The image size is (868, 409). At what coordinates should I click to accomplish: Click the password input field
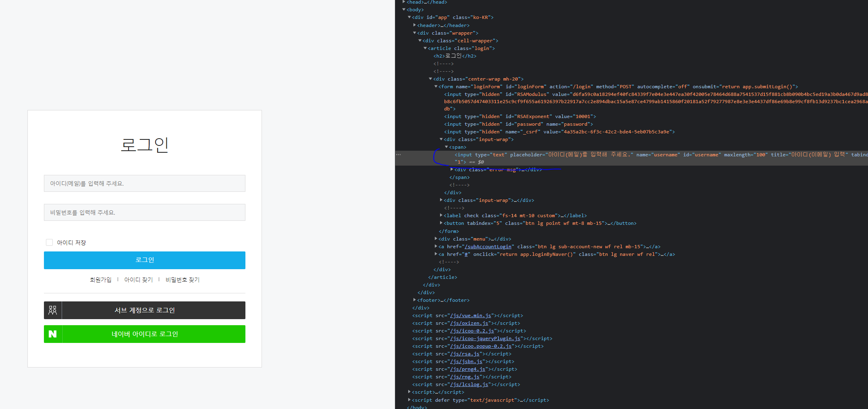144,212
